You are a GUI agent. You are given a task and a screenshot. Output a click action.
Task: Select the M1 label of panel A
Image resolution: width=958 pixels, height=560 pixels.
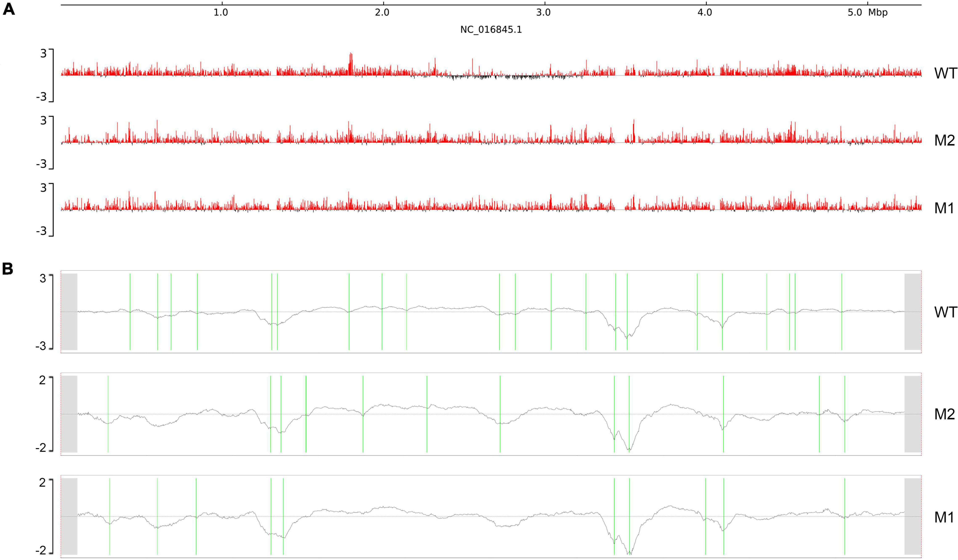(944, 208)
